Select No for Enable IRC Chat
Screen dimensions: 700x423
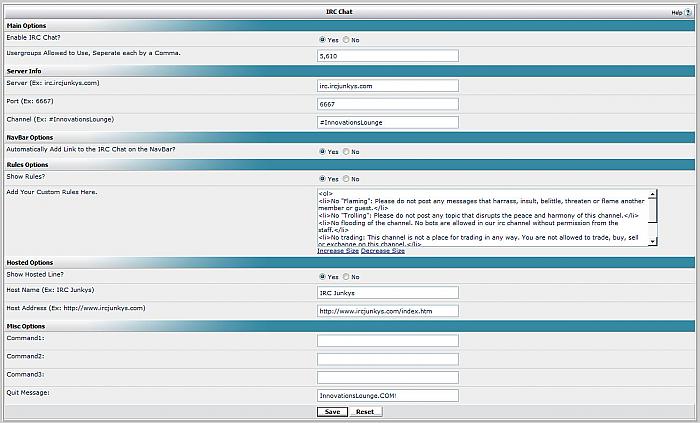346,40
